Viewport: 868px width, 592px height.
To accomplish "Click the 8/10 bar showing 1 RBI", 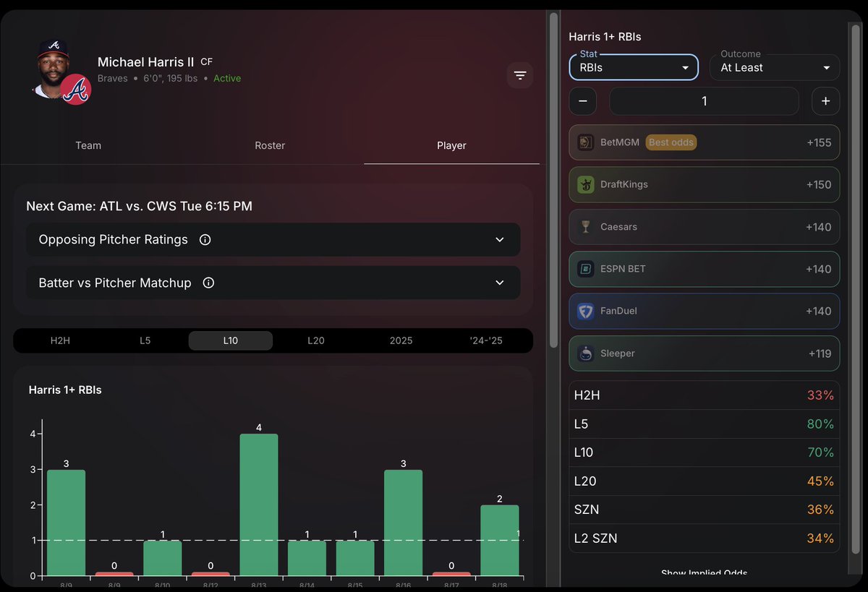I will coord(162,558).
